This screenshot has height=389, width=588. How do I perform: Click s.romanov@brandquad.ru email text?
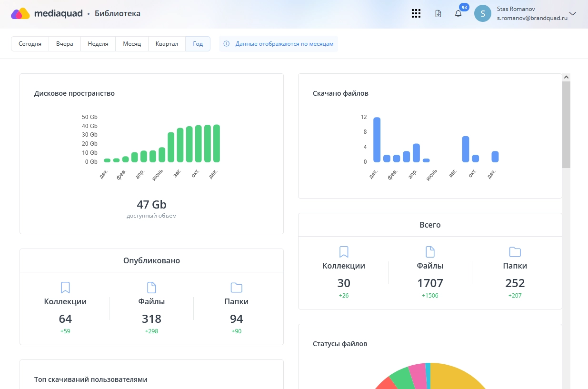pyautogui.click(x=532, y=18)
